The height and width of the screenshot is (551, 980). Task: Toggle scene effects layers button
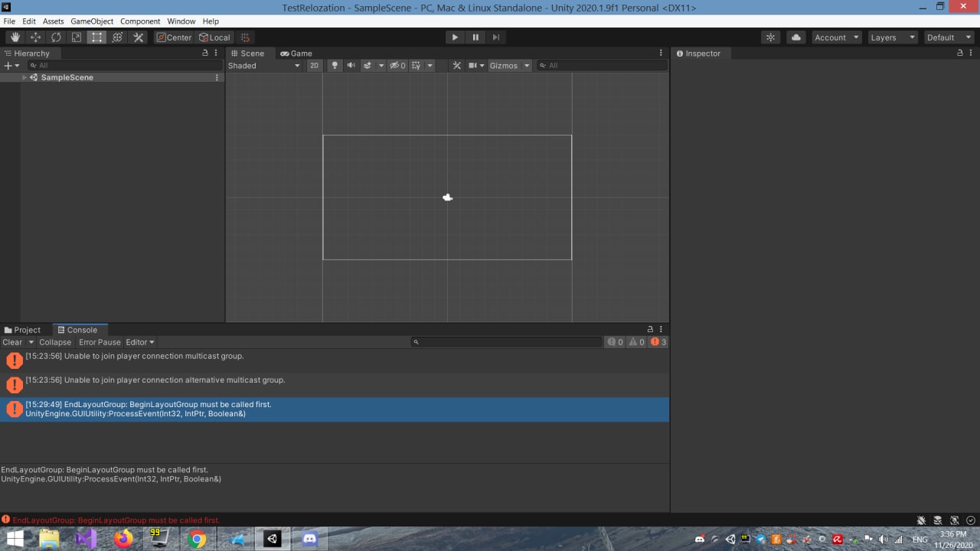coord(367,66)
